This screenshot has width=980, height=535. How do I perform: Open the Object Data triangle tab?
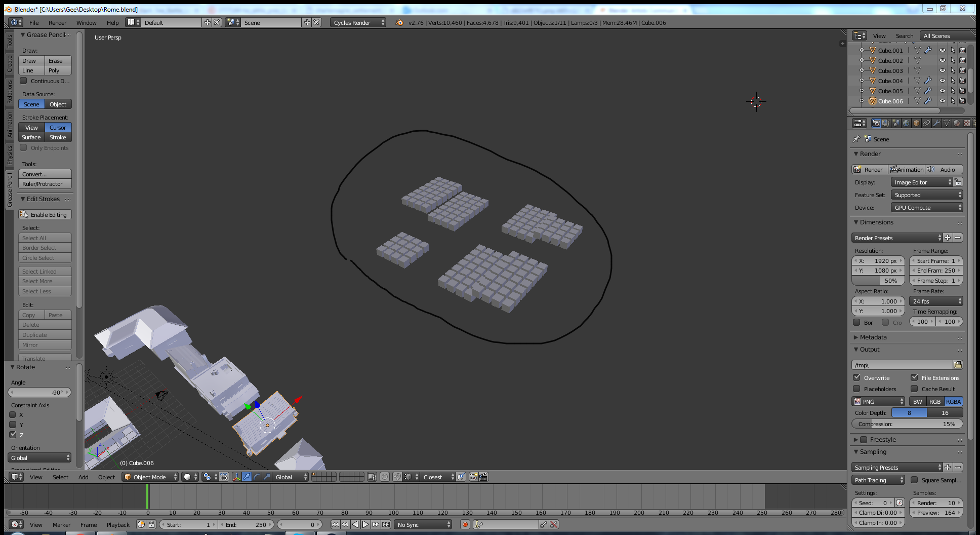(947, 123)
